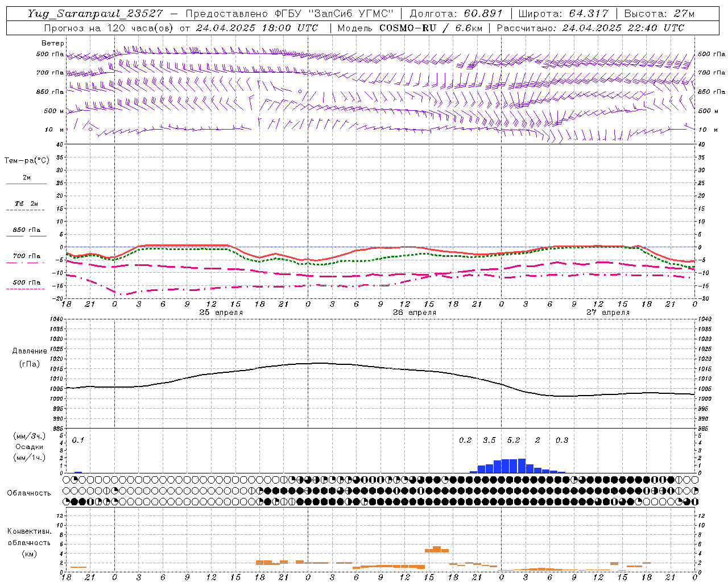Click the 5.2 precipitation total value
728x582 pixels.
coord(514,440)
